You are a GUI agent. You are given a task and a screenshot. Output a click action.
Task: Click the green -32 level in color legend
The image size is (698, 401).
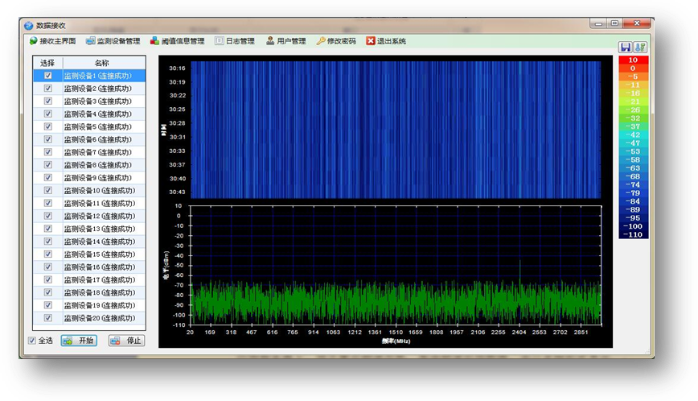click(x=633, y=118)
